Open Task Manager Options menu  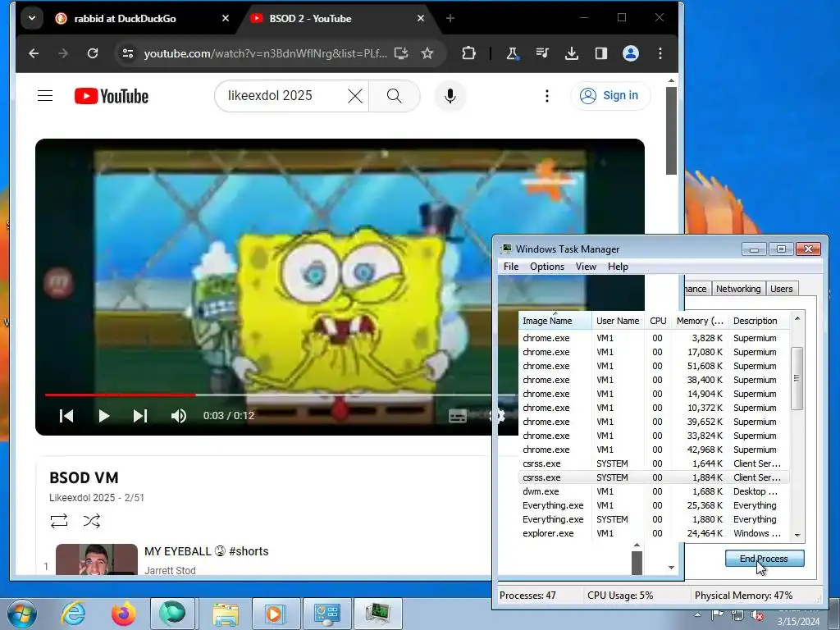(x=547, y=267)
